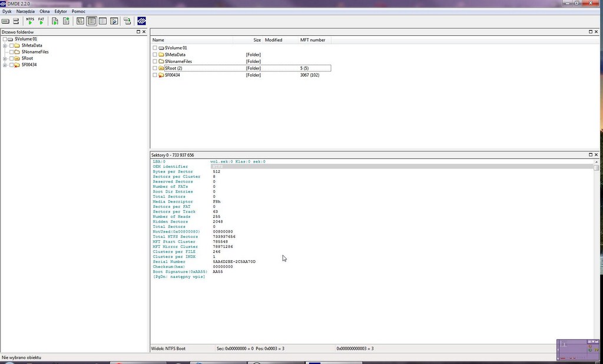Click the Bytes per Sector value 512

coord(217,171)
